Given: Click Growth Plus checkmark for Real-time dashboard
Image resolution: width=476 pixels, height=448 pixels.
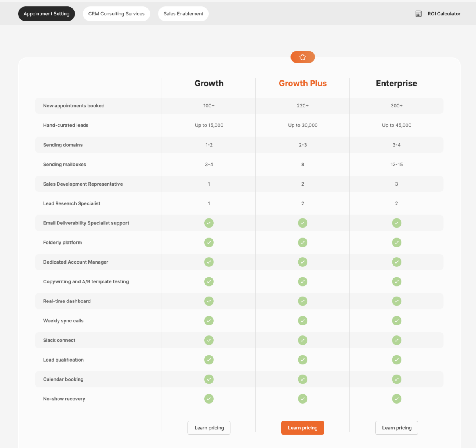Looking at the screenshot, I should [303, 301].
